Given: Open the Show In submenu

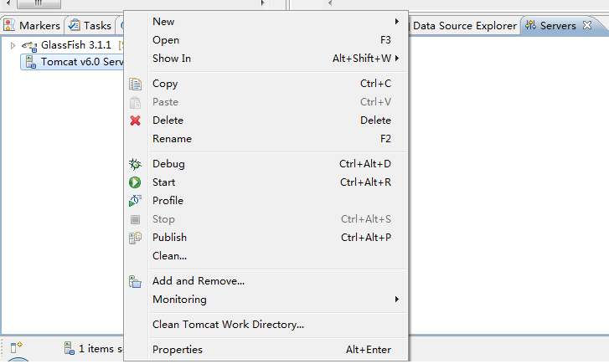Looking at the screenshot, I should (x=276, y=59).
